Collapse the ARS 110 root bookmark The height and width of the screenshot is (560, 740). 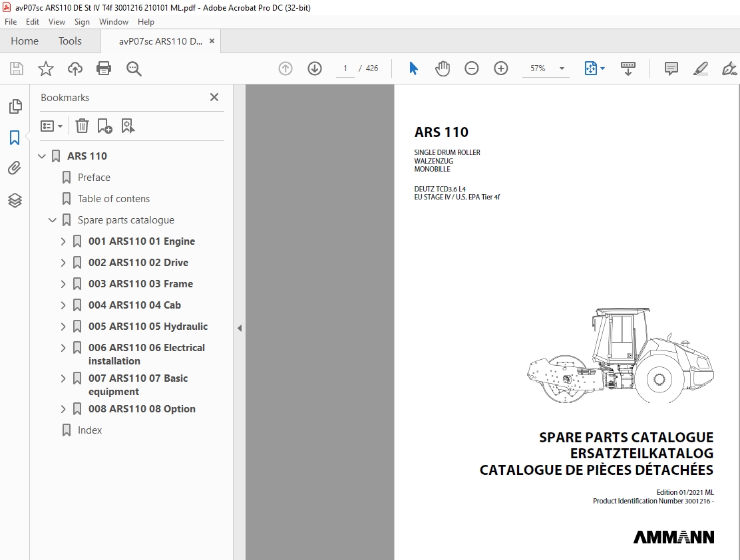click(42, 156)
